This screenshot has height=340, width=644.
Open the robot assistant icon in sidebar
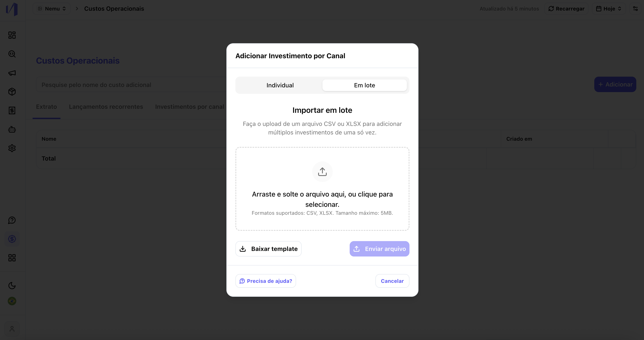pyautogui.click(x=12, y=129)
